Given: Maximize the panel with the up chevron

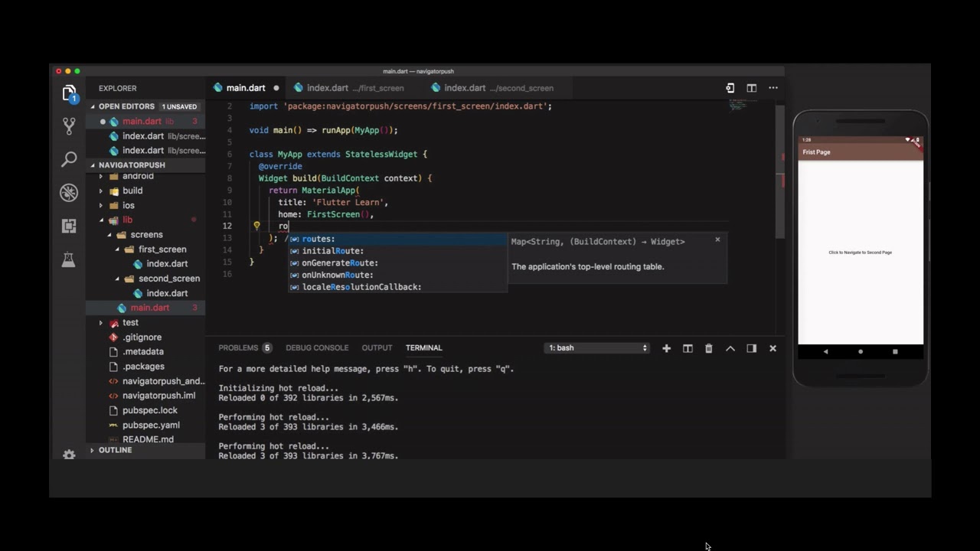Looking at the screenshot, I should pos(730,348).
